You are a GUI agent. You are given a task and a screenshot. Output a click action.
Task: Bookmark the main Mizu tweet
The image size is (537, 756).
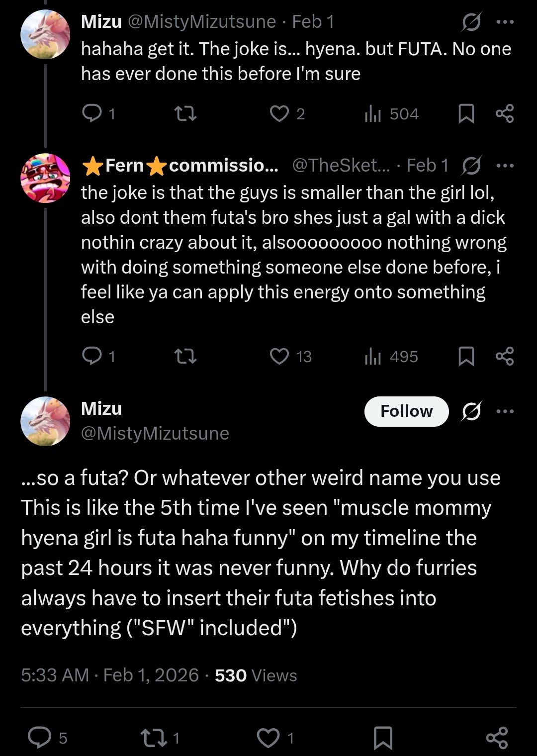[x=383, y=738]
